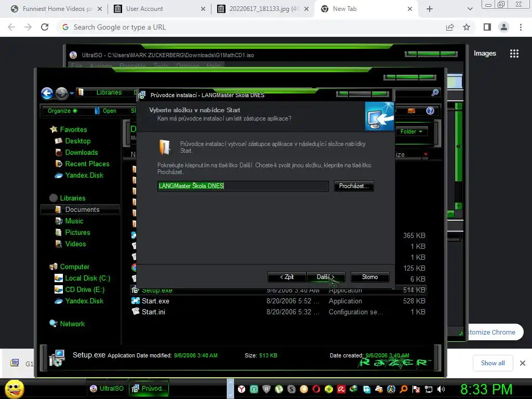Screen dimensions: 532x399
Task: Click the Avira antivirus tray icon
Action: [x=341, y=389]
